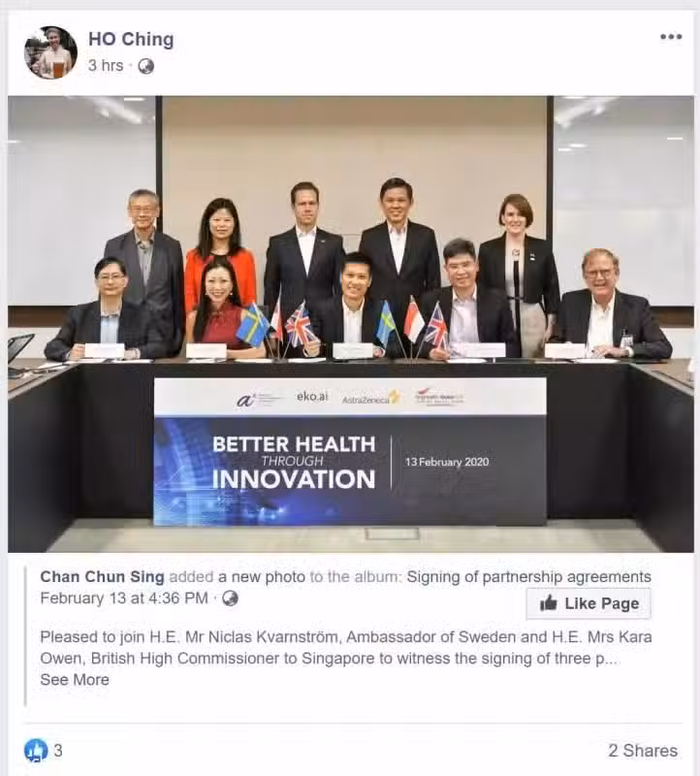The width and height of the screenshot is (700, 776).
Task: Open the shared group photo
Action: pos(351,324)
